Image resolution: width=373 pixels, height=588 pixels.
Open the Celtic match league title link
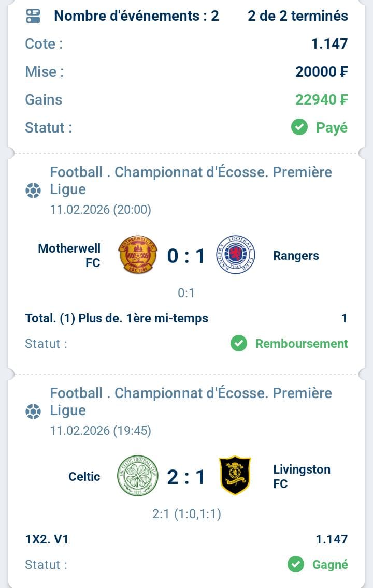click(x=191, y=402)
